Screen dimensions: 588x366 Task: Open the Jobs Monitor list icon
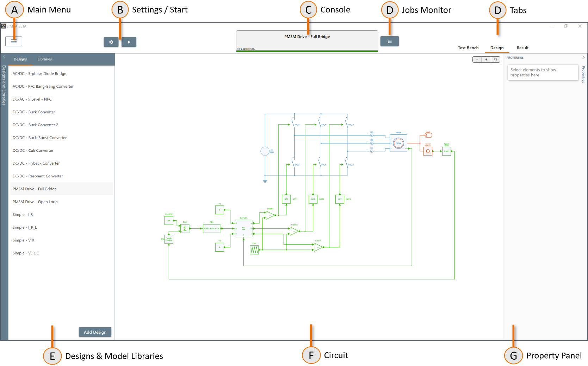point(389,42)
